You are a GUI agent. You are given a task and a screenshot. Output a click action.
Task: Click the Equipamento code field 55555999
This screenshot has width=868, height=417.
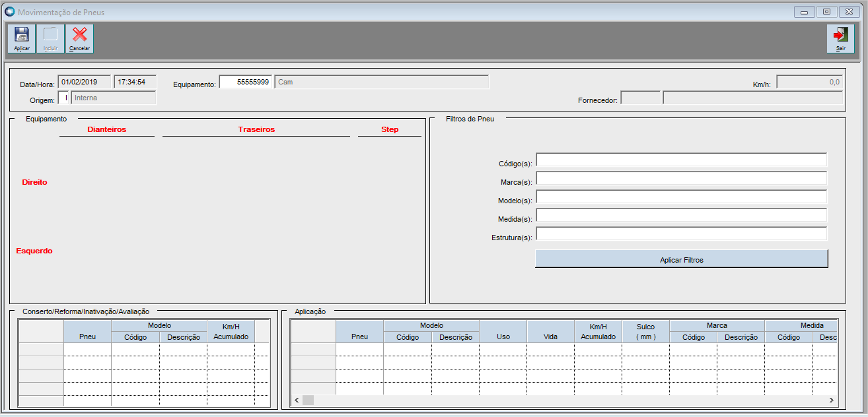[x=246, y=82]
